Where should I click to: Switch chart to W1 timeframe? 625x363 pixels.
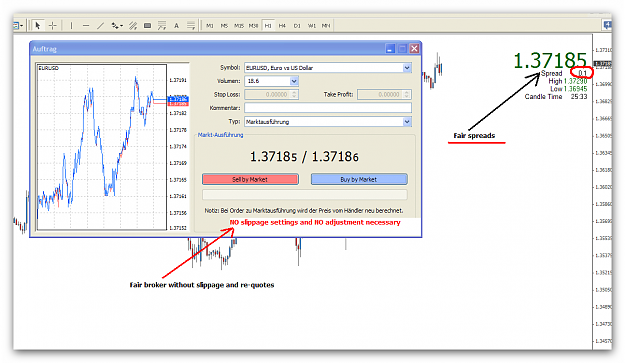[x=312, y=26]
